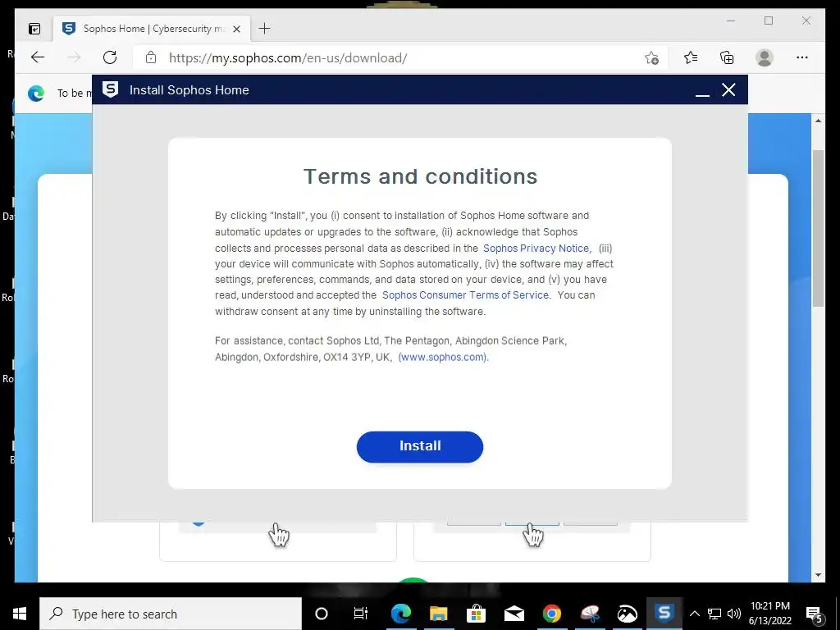
Task: Open Cortana circle icon on taskbar
Action: [322, 614]
